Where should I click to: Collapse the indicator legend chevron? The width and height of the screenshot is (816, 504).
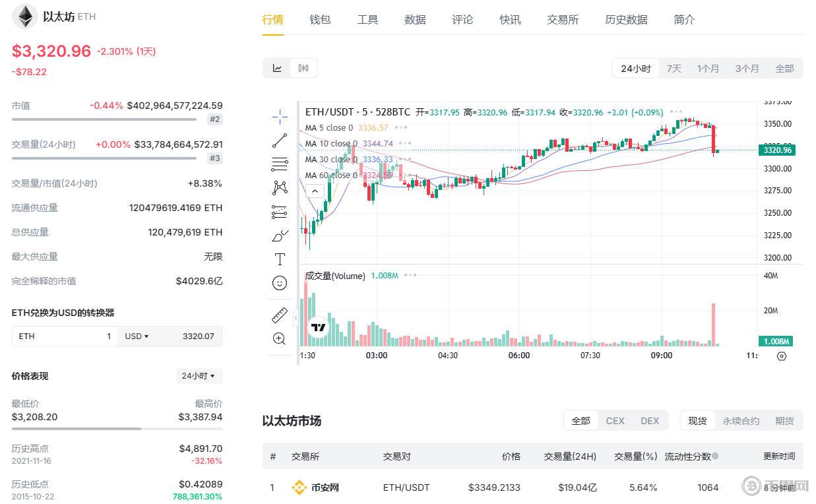pyautogui.click(x=315, y=191)
